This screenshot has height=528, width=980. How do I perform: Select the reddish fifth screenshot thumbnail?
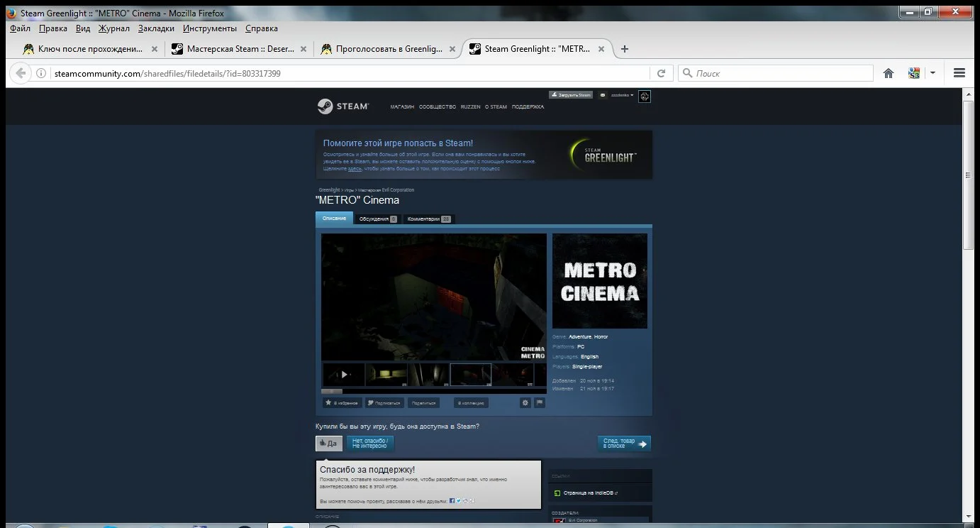click(513, 375)
